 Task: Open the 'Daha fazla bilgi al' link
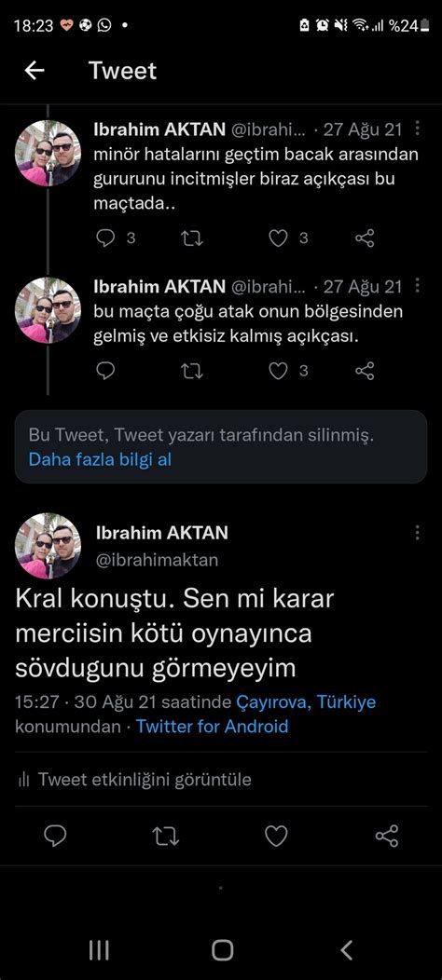[100, 460]
